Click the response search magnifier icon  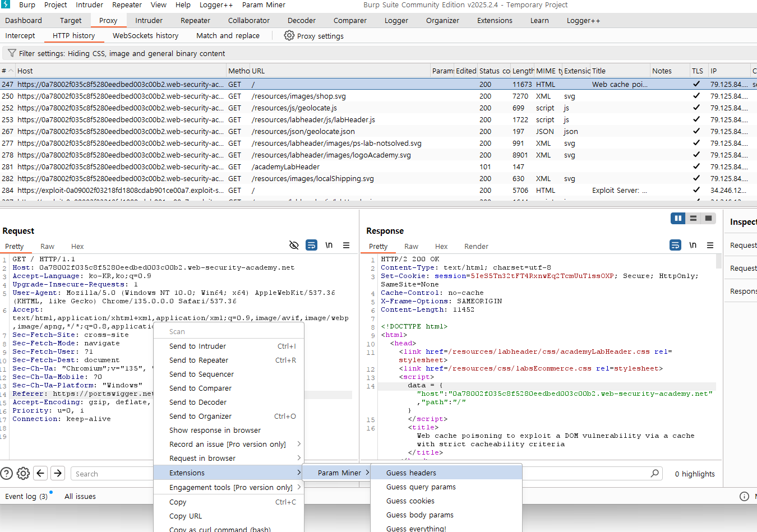point(654,474)
